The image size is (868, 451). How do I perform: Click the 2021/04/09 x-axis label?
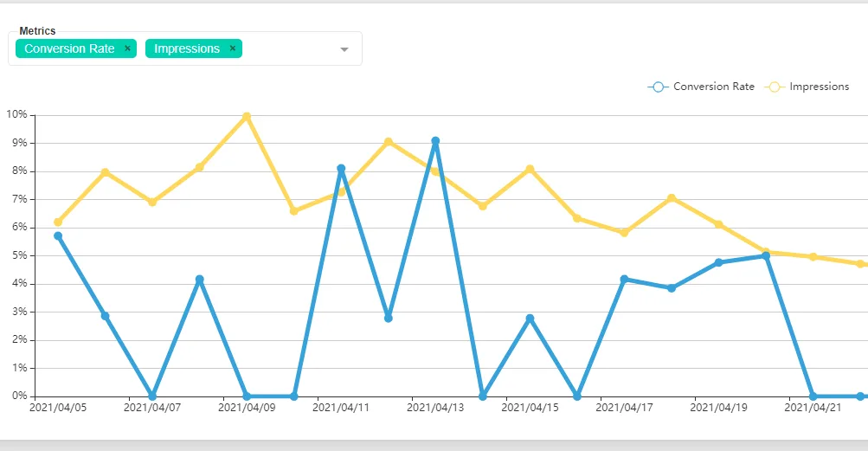247,408
